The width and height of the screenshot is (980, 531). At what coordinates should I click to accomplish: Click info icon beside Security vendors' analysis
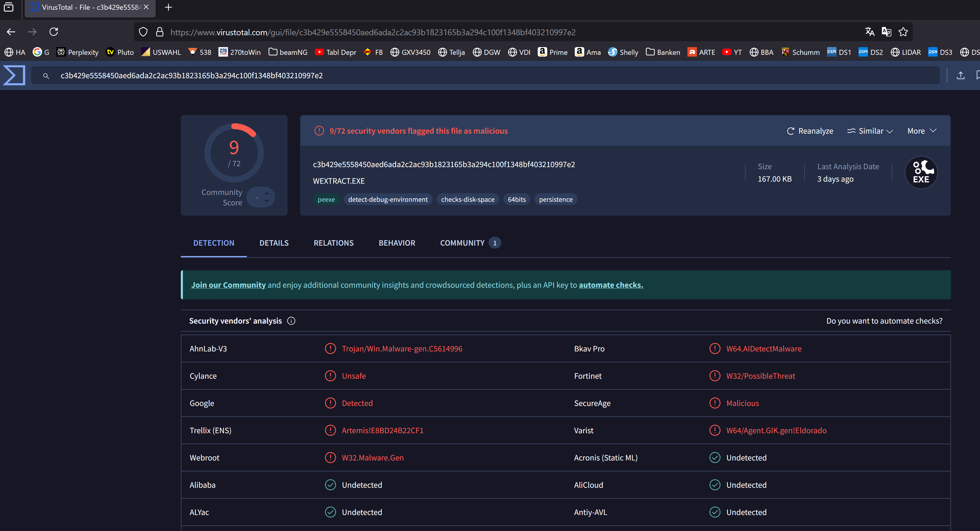pyautogui.click(x=291, y=321)
